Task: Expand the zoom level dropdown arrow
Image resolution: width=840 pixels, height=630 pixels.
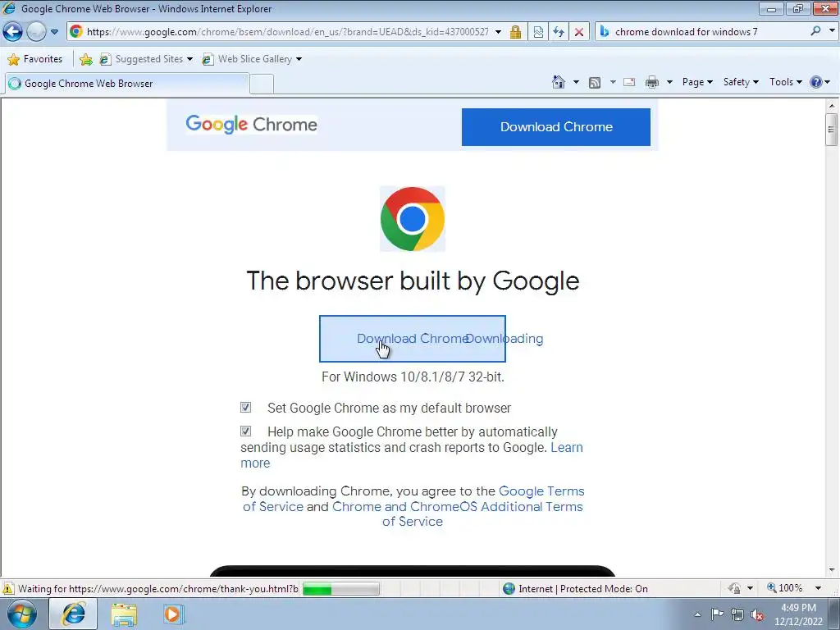Action: [818, 588]
